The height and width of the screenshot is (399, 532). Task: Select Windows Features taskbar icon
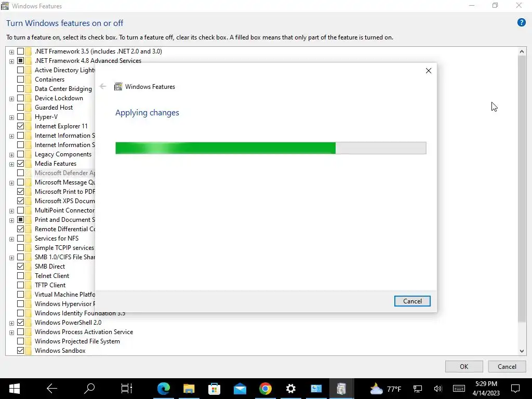pos(341,389)
